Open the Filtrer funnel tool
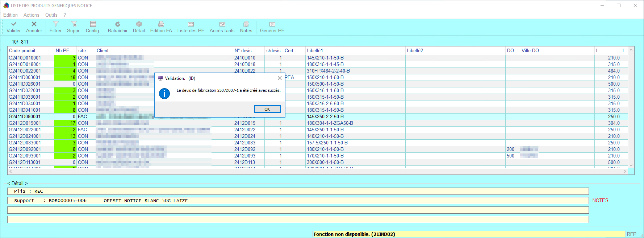Image resolution: width=644 pixels, height=238 pixels. (x=55, y=24)
